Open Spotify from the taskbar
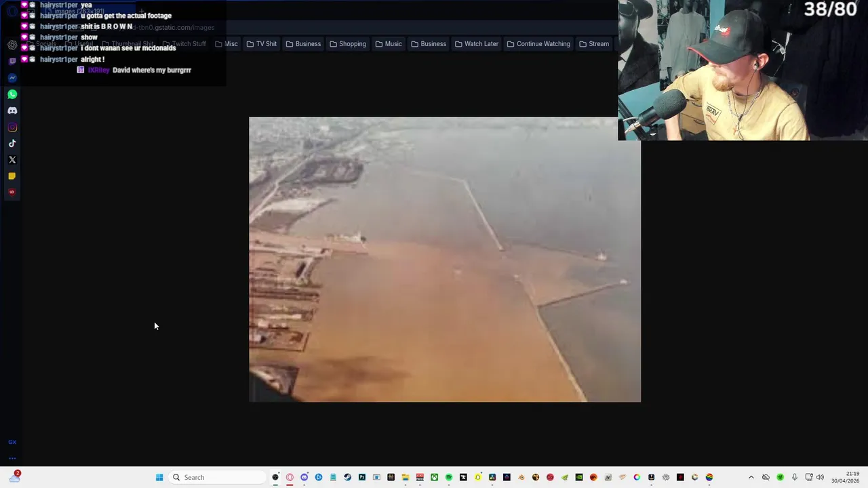 point(449,477)
